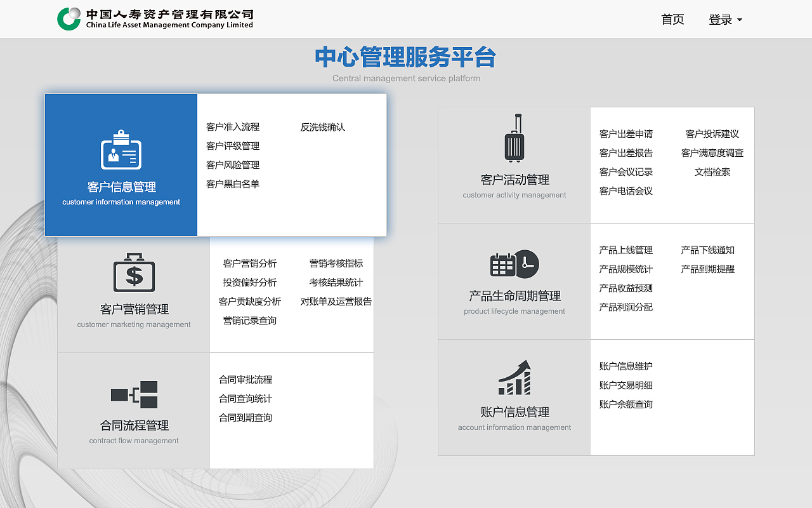This screenshot has width=812, height=508.
Task: Open 账户余额查询 account balance inquiry
Action: (x=625, y=404)
